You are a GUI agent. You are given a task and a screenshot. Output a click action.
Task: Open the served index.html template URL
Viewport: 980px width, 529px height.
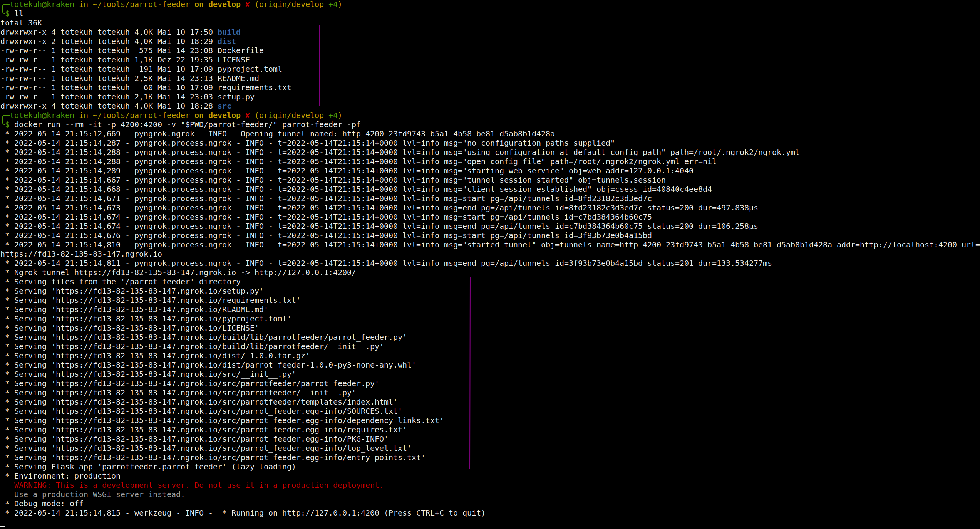click(225, 402)
